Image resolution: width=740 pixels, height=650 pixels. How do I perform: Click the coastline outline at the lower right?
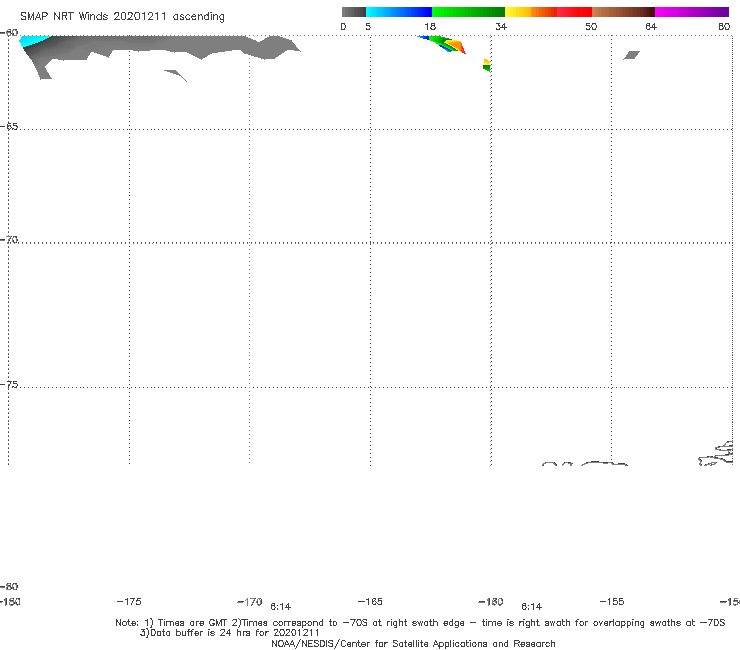click(x=715, y=454)
